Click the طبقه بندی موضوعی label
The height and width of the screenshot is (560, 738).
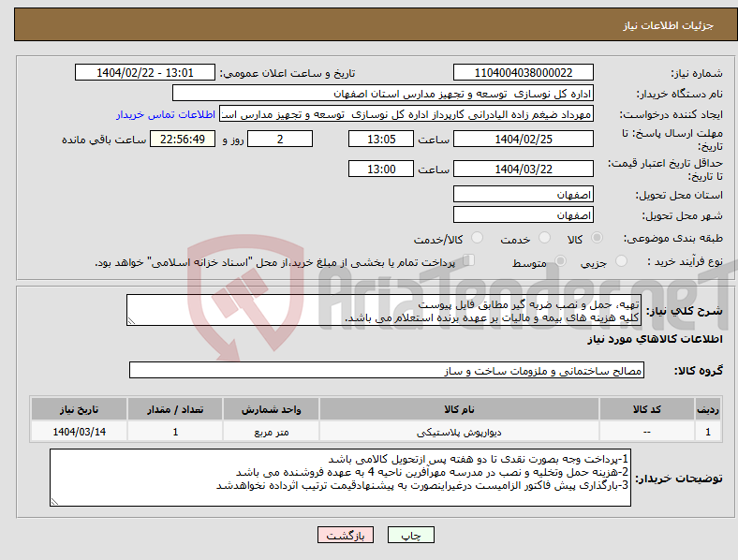673,239
